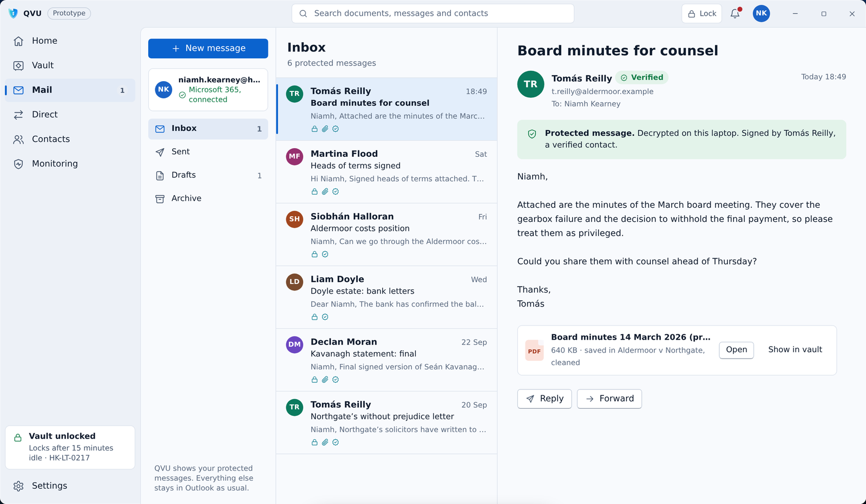Open the Drafts folder
This screenshot has width=866, height=504.
208,175
